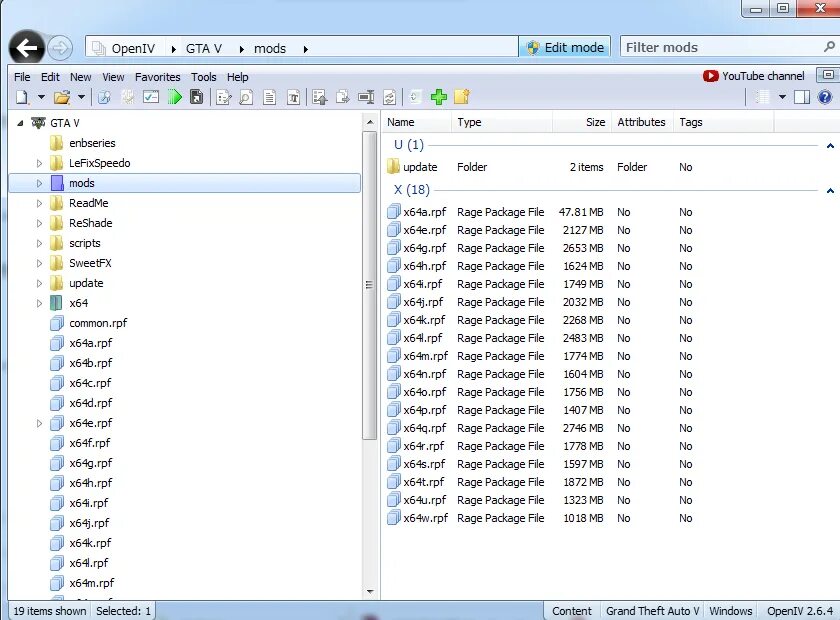This screenshot has width=840, height=620.
Task: Click the copy/export pages toolbar icon
Action: coord(342,98)
